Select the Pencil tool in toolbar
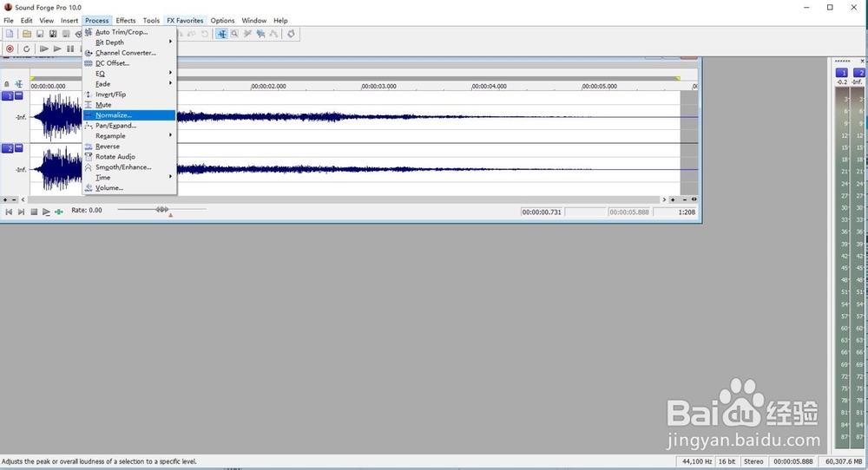 [x=247, y=34]
